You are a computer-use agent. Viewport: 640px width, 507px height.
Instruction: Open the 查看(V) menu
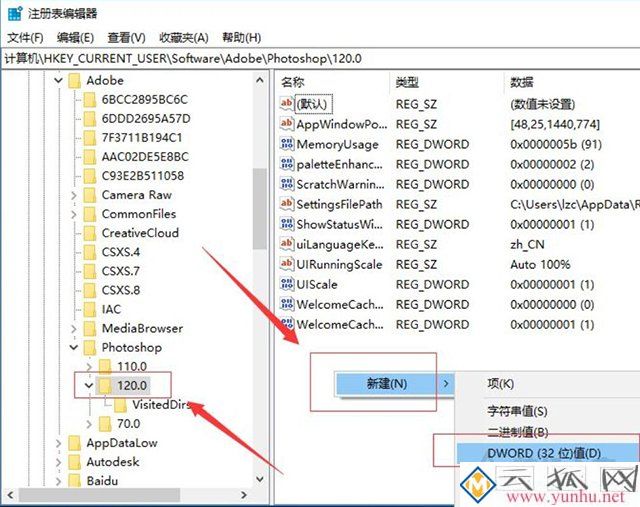click(x=127, y=38)
